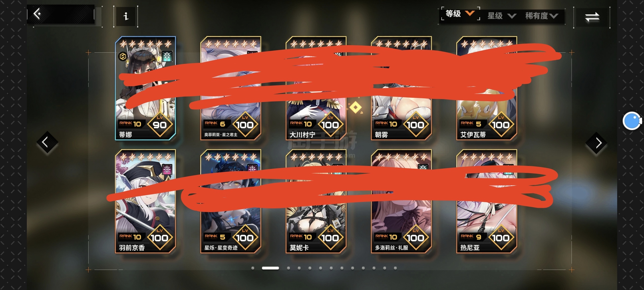Tap the blue floating recorder icon

click(632, 121)
